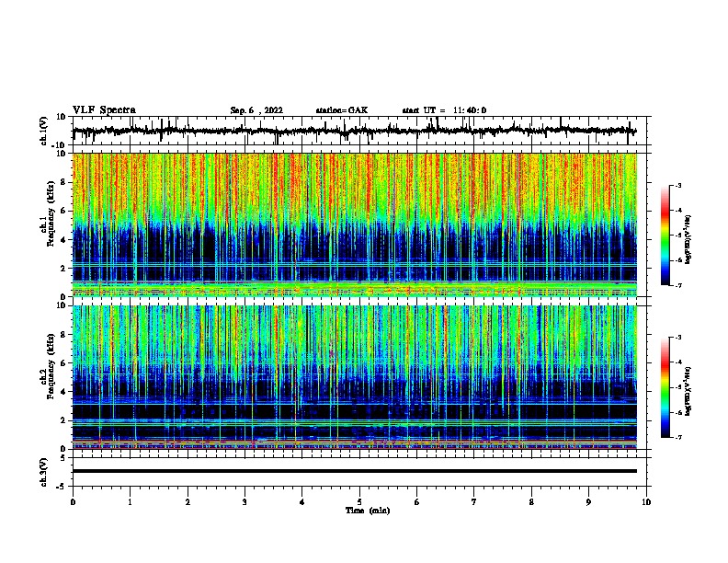
Task: Click the ch.1 "Frequency (kHz)" axis label
Action: 51,214
